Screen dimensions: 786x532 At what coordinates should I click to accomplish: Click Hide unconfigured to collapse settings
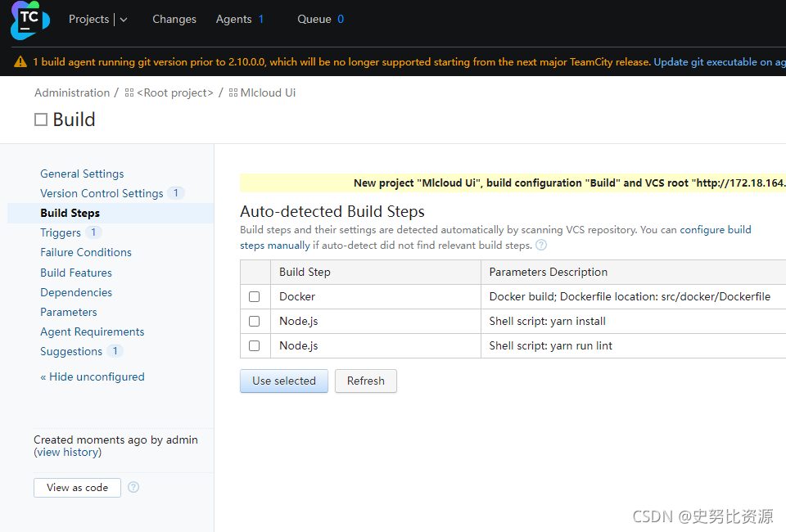(x=97, y=376)
